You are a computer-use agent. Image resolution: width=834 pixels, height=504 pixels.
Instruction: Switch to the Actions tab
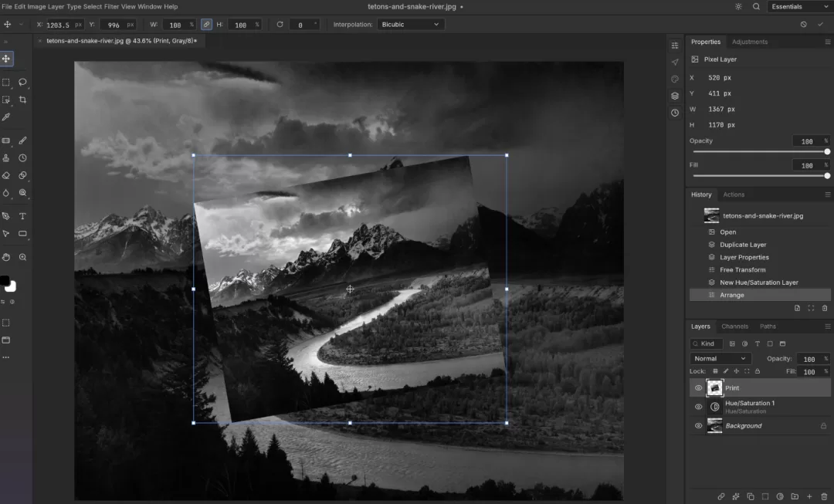pyautogui.click(x=734, y=195)
